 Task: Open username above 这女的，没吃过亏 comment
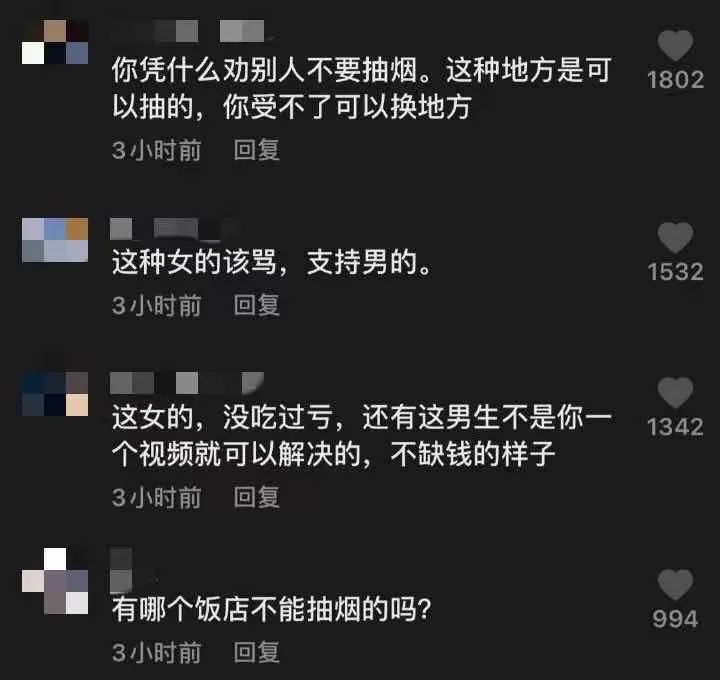[x=187, y=383]
